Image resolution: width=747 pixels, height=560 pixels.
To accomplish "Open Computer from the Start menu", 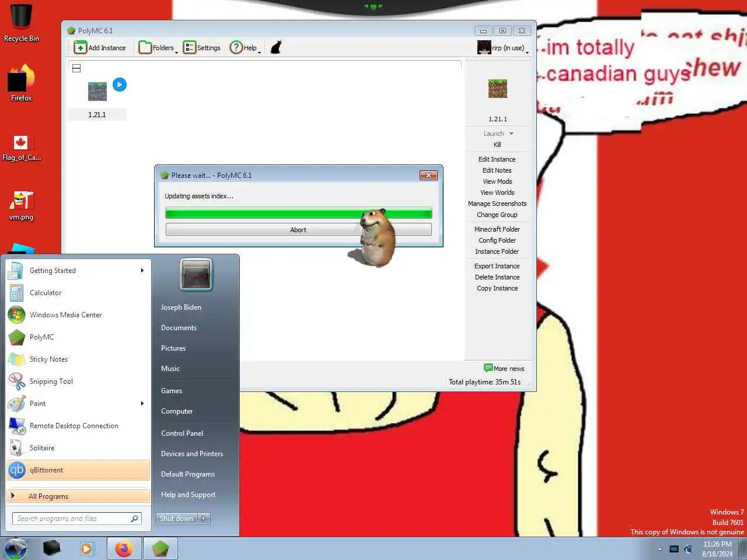I will click(x=177, y=411).
